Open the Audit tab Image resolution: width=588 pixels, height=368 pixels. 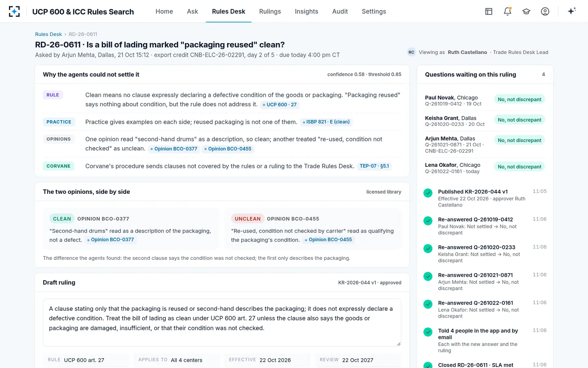340,11
